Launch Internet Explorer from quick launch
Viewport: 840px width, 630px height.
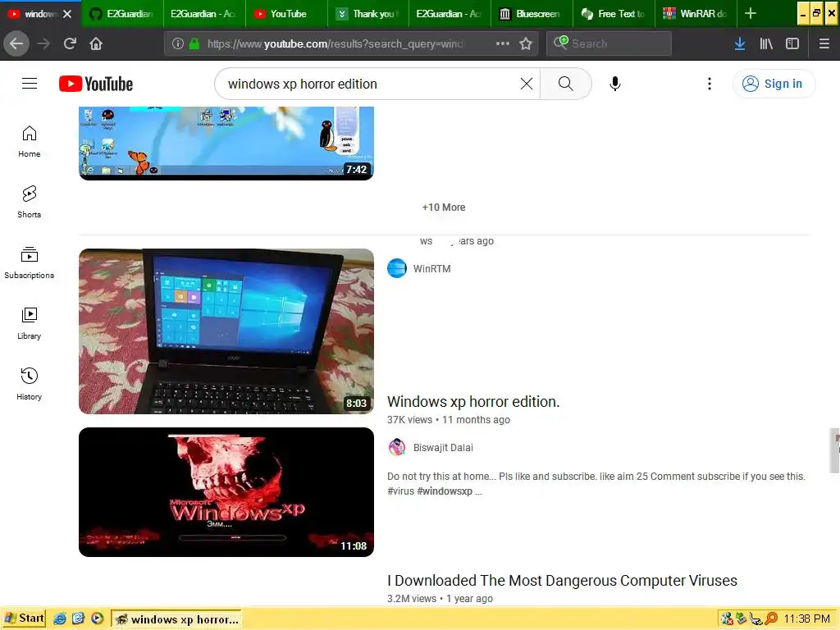pyautogui.click(x=59, y=619)
